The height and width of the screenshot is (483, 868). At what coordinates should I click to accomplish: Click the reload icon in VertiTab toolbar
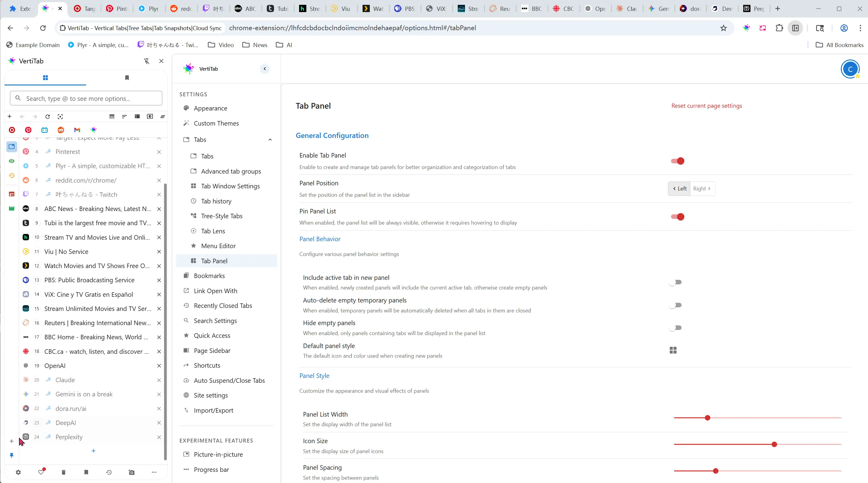(x=47, y=117)
